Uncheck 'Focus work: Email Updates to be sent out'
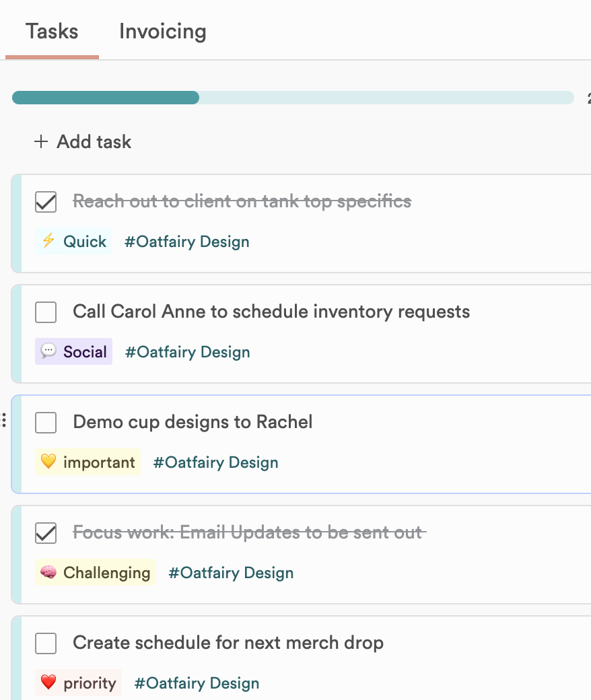 [46, 533]
